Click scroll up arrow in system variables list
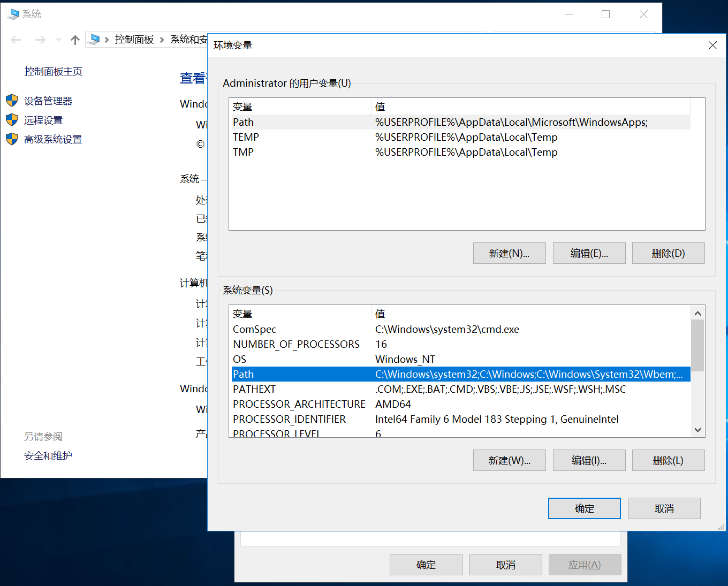728x586 pixels. point(697,313)
